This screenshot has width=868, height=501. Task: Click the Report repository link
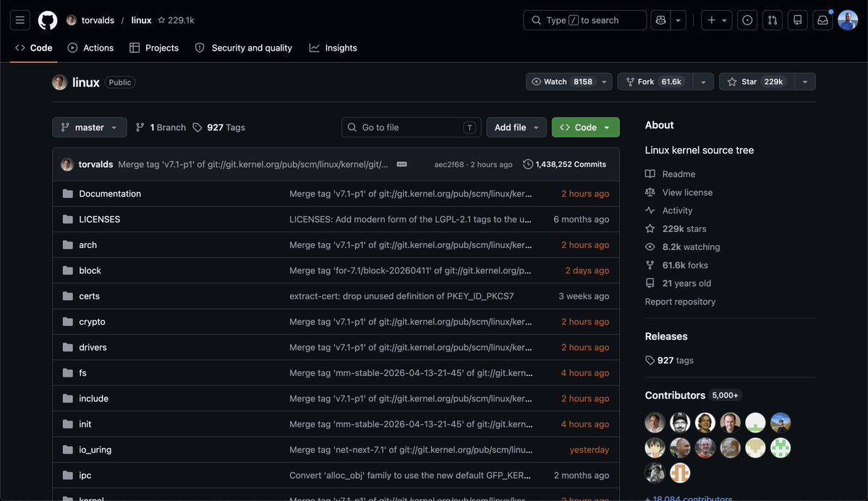[x=680, y=301]
